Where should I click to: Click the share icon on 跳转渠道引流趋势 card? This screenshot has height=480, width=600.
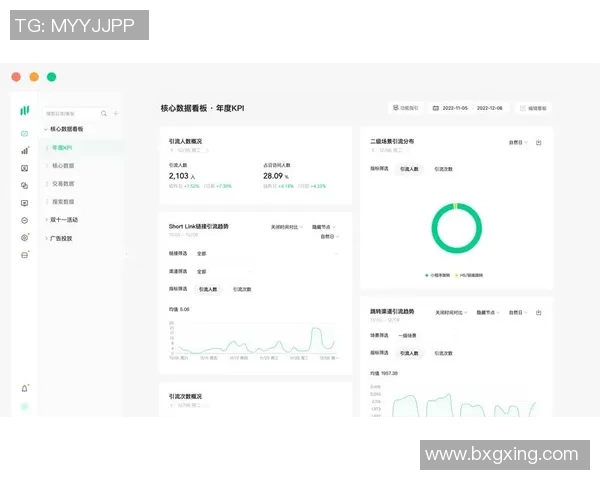[539, 312]
